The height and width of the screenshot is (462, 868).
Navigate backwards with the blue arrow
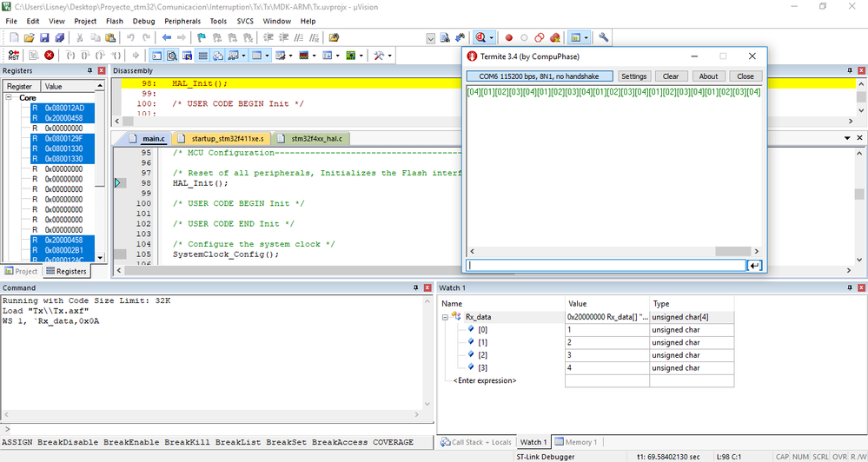click(166, 37)
